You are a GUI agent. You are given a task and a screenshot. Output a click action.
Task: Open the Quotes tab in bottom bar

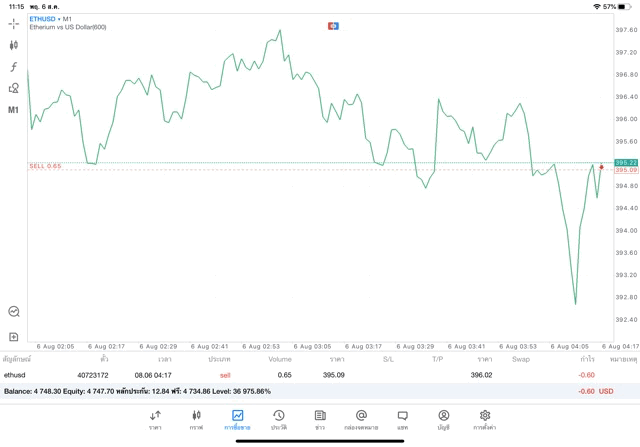point(155,419)
